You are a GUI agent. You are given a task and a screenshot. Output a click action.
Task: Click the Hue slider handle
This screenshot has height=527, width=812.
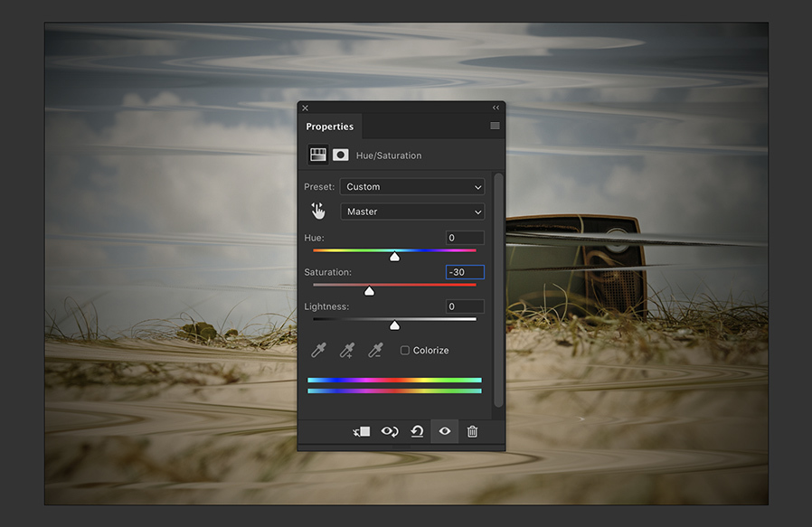tap(394, 257)
